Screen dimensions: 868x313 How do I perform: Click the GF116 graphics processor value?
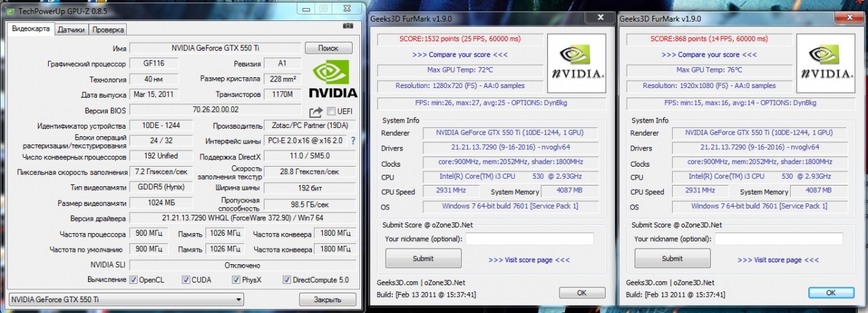[x=154, y=64]
